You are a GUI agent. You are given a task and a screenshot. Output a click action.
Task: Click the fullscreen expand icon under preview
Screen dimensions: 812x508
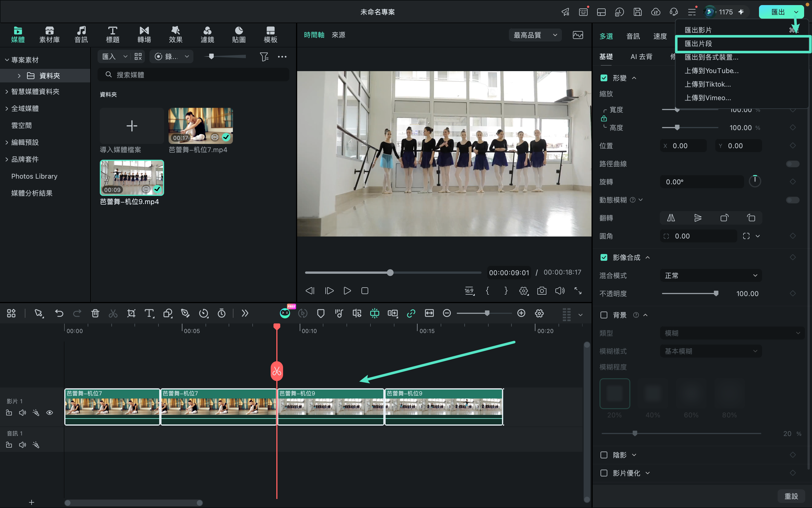tap(578, 291)
